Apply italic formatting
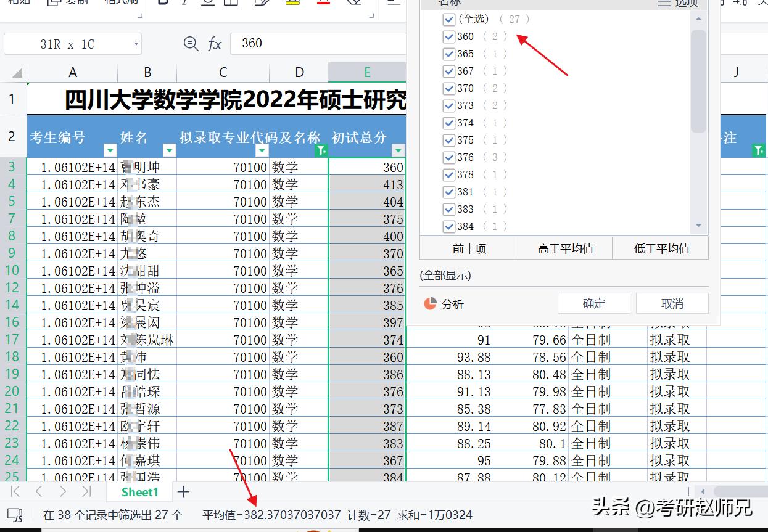 (184, 3)
